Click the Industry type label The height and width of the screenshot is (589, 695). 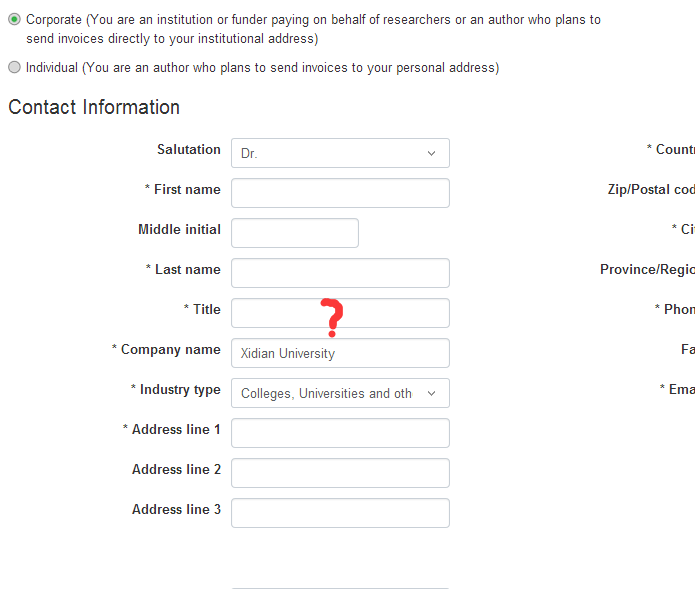(180, 390)
